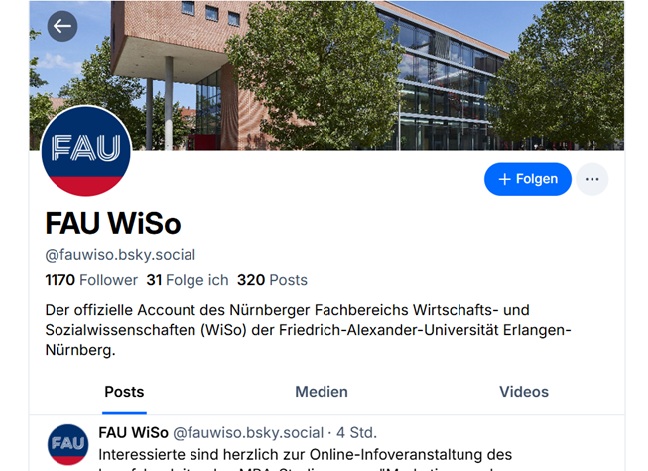Open the three-dot more options menu
The width and height of the screenshot is (648, 471).
(592, 179)
